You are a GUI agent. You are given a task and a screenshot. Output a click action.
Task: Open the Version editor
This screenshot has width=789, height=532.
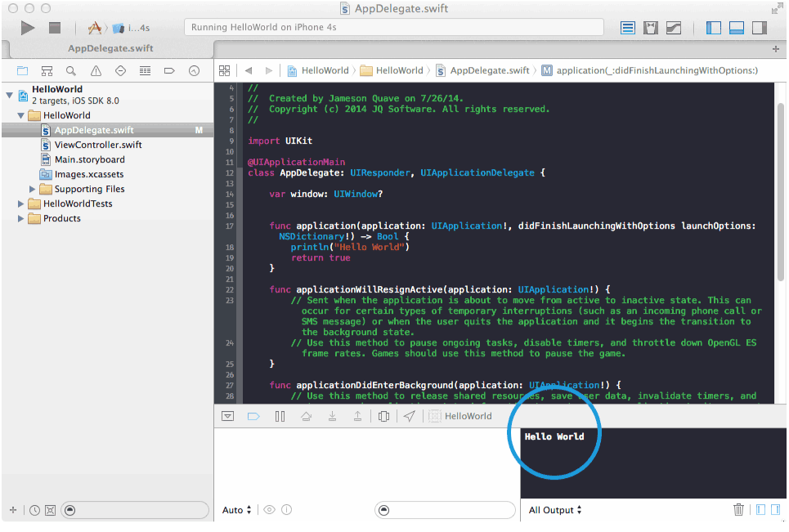click(x=673, y=27)
